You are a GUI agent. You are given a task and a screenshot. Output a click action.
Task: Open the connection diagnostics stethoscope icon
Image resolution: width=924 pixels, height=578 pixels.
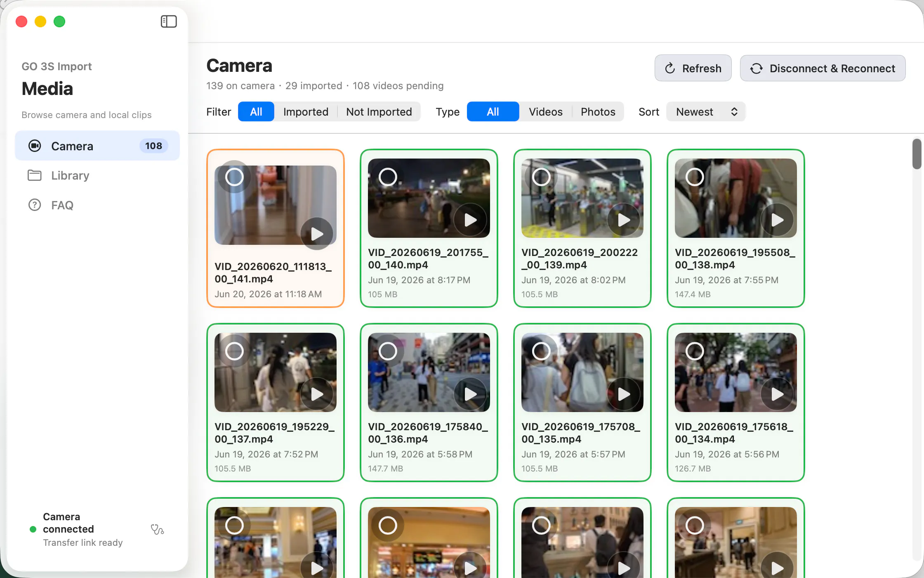tap(157, 529)
